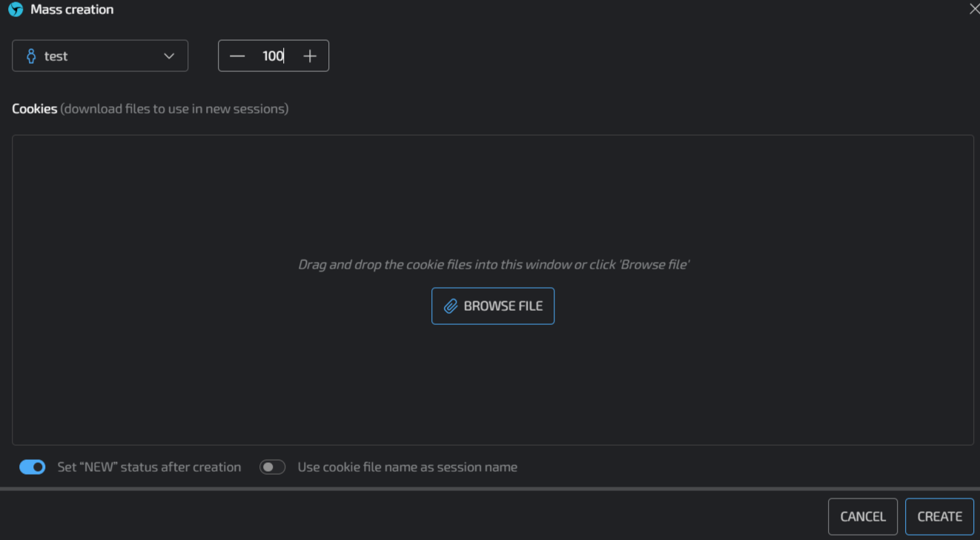Viewport: 980px width, 540px height.
Task: Click the blue knob of the NEW status toggle
Action: [x=37, y=467]
